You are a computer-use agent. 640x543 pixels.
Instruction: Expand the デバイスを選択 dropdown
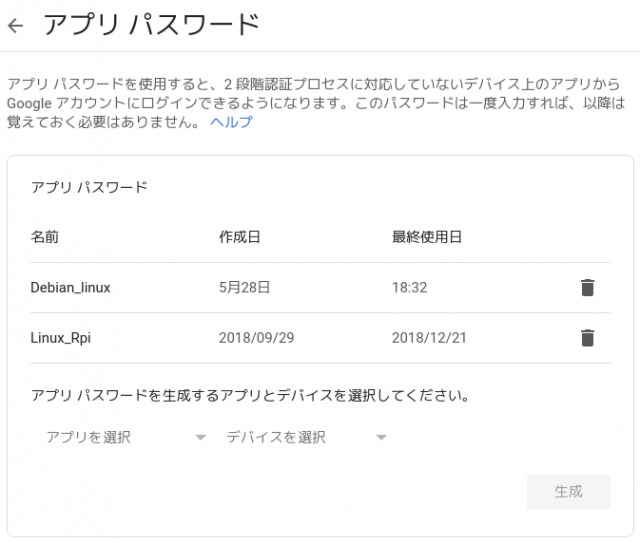(x=306, y=437)
